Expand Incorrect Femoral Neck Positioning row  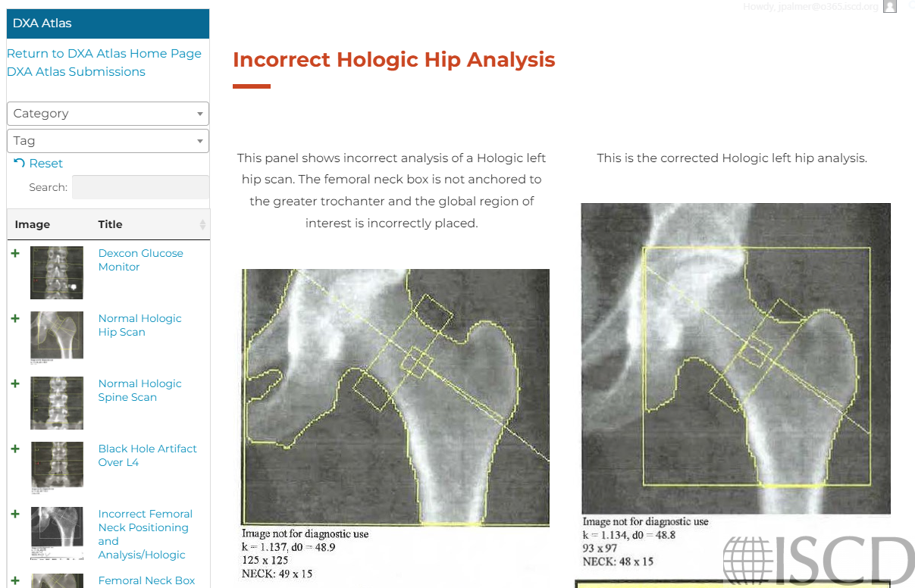pyautogui.click(x=15, y=514)
